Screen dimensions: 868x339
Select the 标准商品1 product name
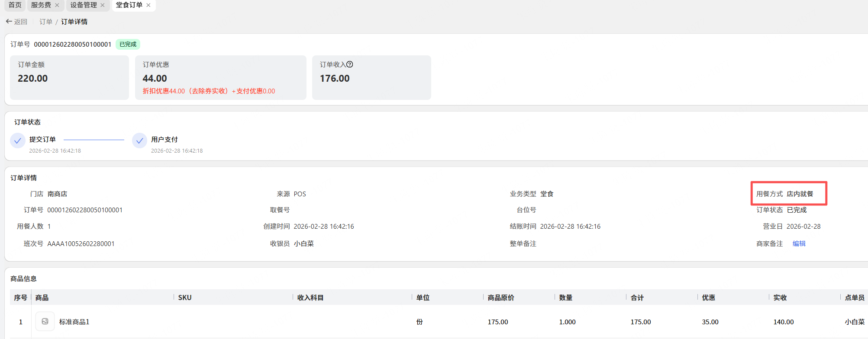[x=74, y=322]
